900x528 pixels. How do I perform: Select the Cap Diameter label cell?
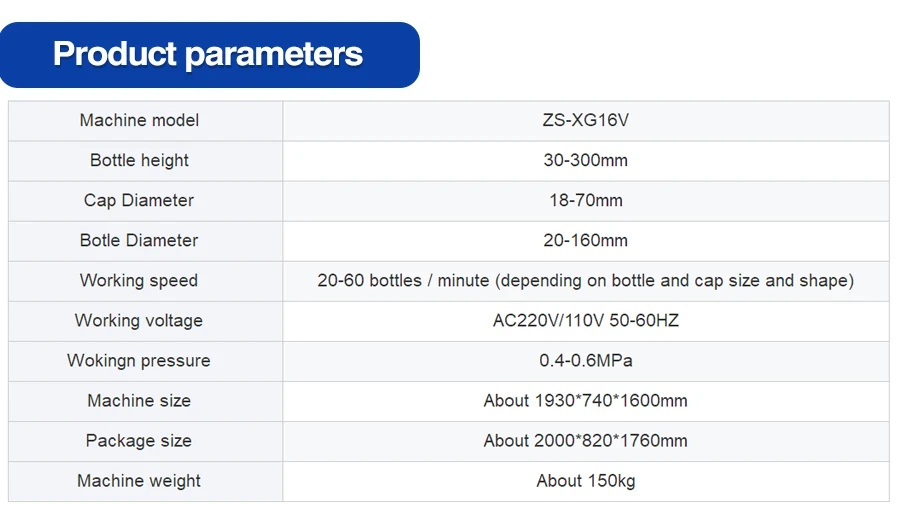tap(145, 201)
